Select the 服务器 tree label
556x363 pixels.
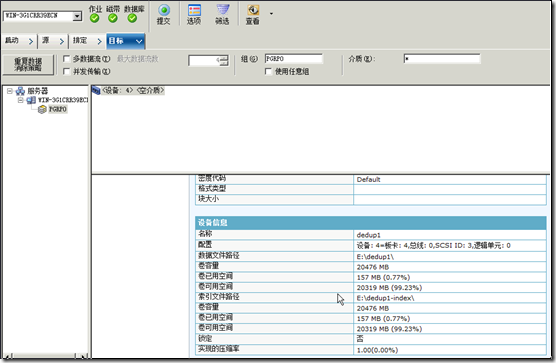click(38, 91)
